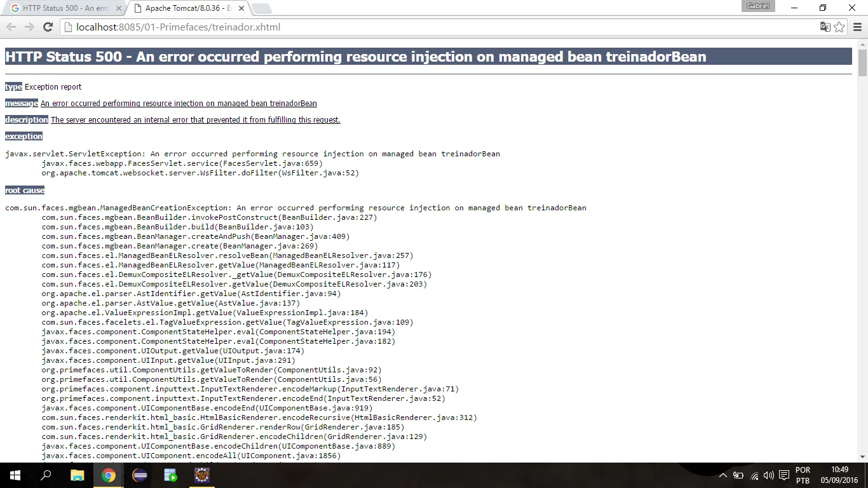868x488 pixels.
Task: Open the Windows Start menu
Action: [x=15, y=475]
